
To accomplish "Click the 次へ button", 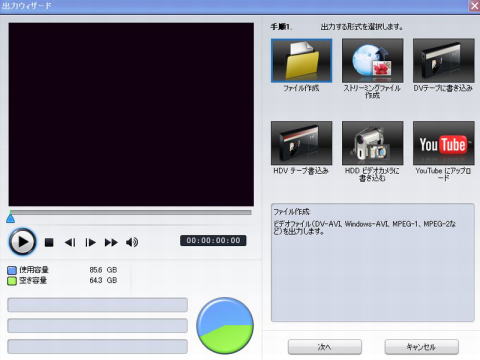I will pyautogui.click(x=325, y=347).
